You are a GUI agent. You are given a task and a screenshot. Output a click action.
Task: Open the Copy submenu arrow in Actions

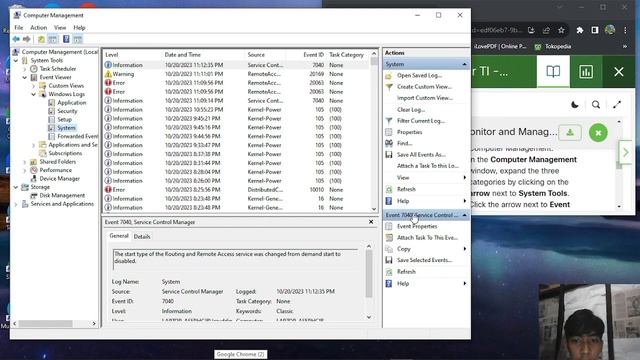pos(464,249)
